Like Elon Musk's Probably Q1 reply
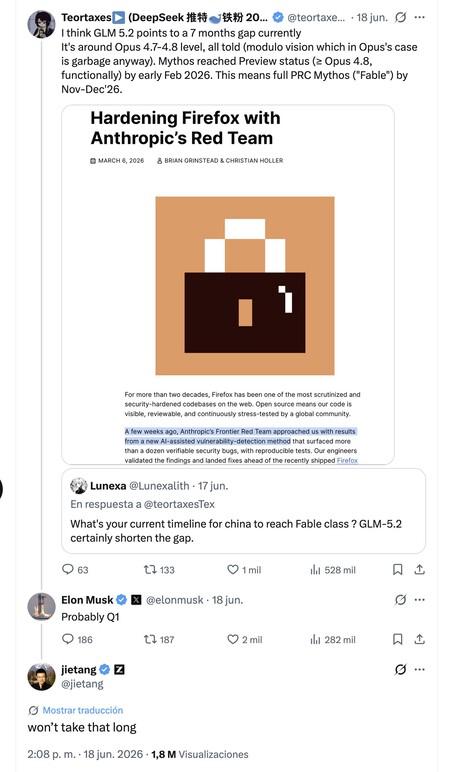 point(244,640)
